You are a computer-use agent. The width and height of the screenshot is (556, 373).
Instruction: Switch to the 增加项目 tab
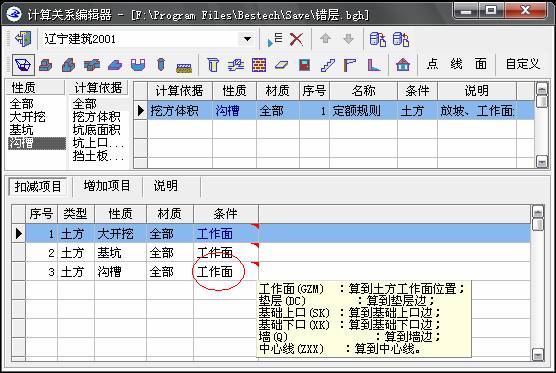click(x=107, y=186)
